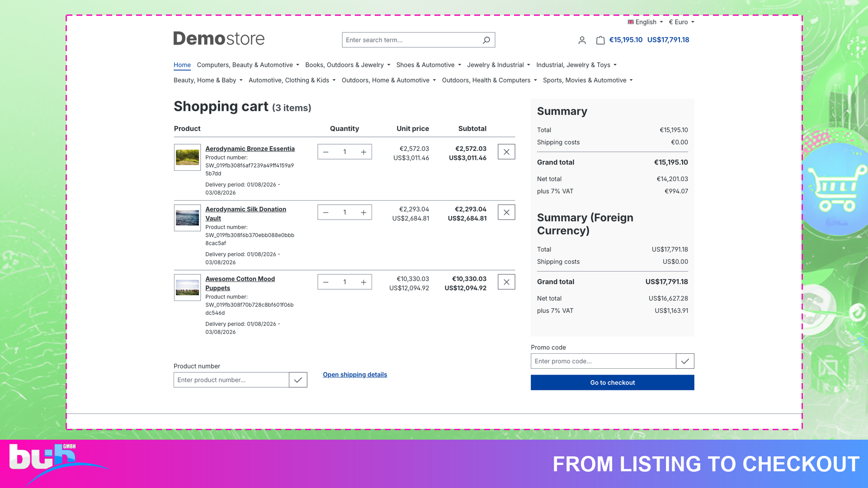Image resolution: width=868 pixels, height=488 pixels.
Task: Expand Beauty, Home & Baby menu
Action: [208, 80]
